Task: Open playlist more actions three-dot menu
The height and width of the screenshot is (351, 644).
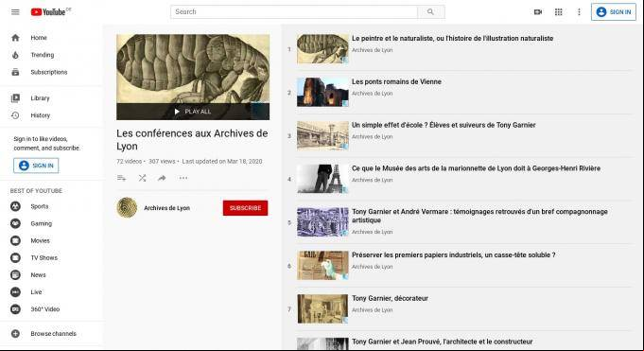Action: 183,178
